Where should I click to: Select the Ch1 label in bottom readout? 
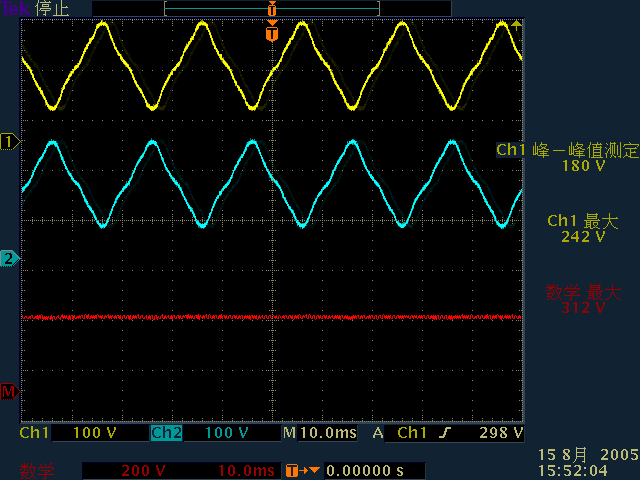pyautogui.click(x=34, y=433)
